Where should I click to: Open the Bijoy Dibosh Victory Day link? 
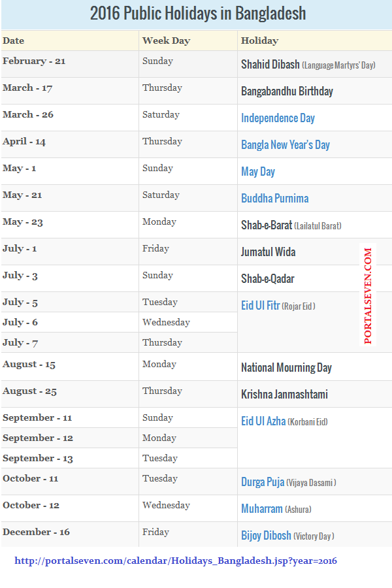point(287,536)
